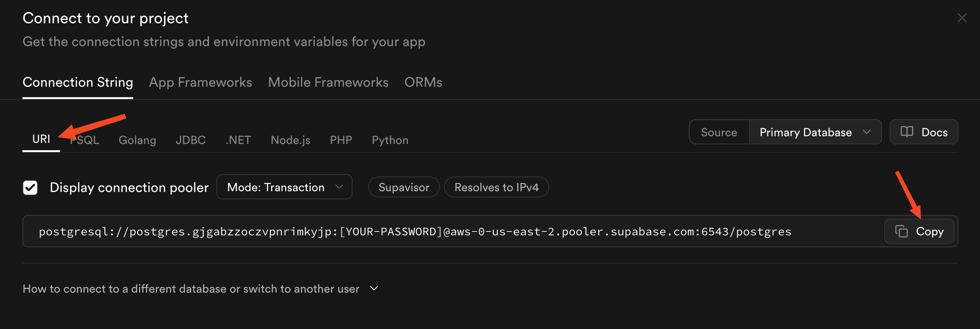Switch to the PHP connection tab
Screen dimensions: 980x329
pyautogui.click(x=341, y=140)
